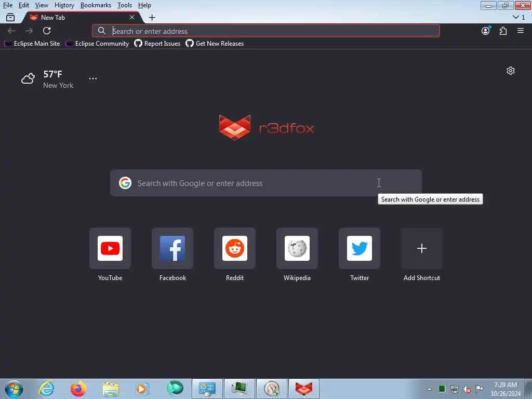Launch Internet Explorer from taskbar
532x399 pixels.
coord(46,389)
